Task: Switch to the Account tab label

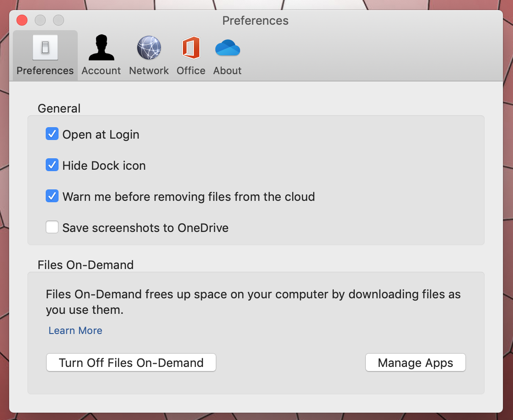Action: tap(101, 71)
